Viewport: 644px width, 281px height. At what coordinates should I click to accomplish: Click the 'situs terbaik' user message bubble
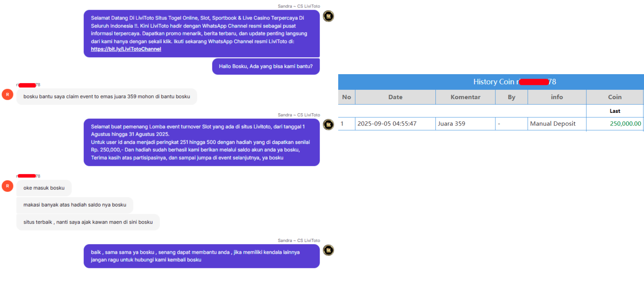coord(88,222)
